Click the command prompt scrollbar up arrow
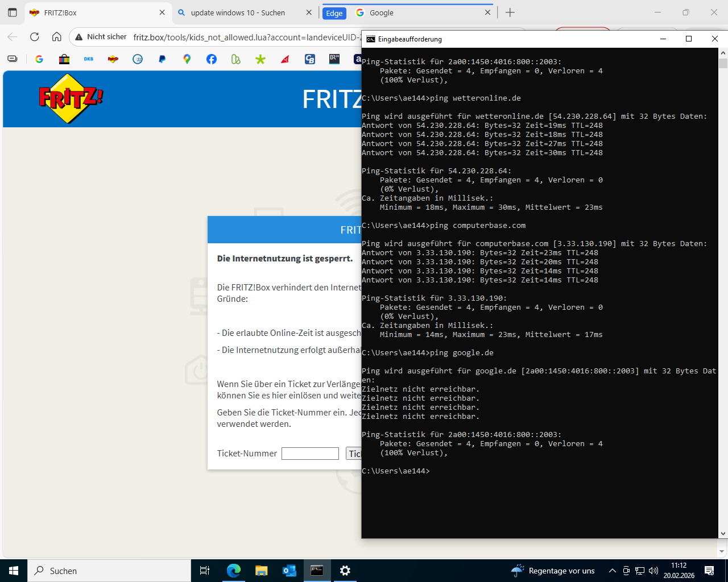Image resolution: width=728 pixels, height=582 pixels. pyautogui.click(x=723, y=53)
